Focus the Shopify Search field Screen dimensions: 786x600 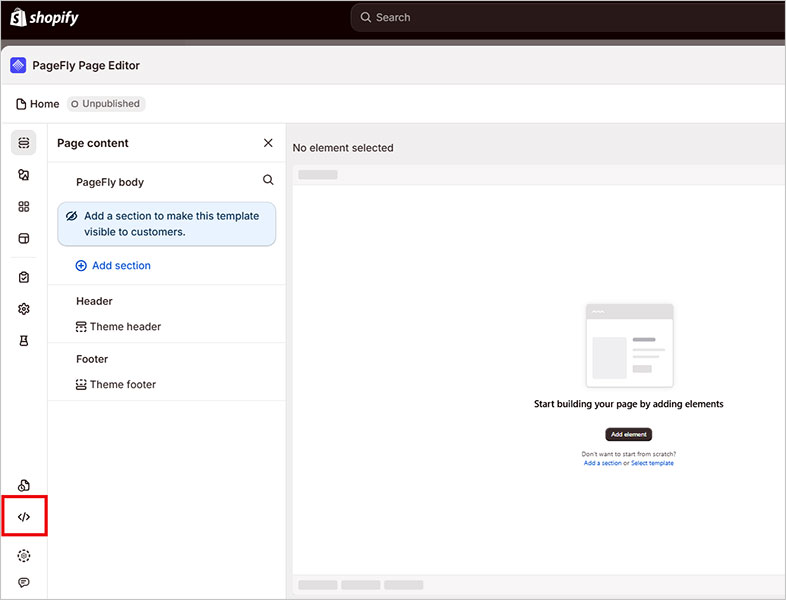(568, 18)
